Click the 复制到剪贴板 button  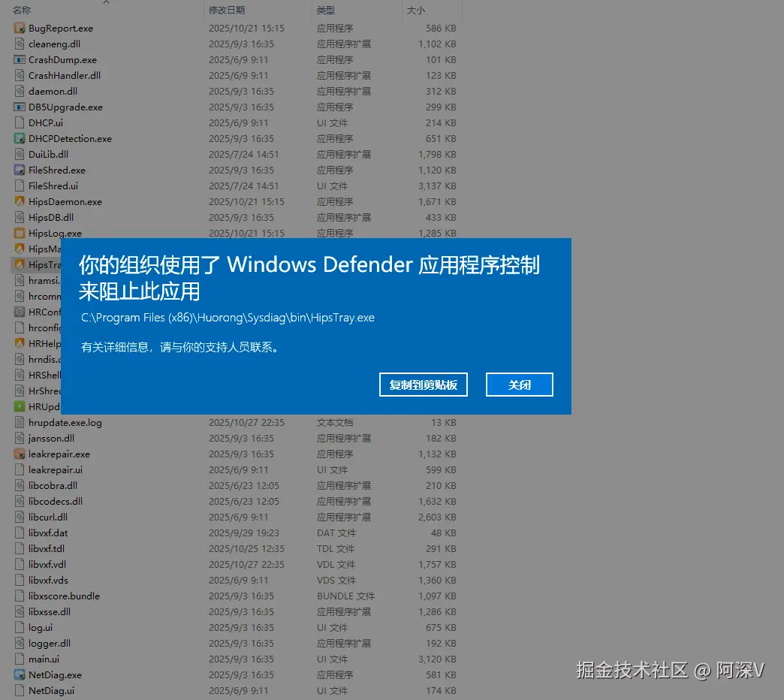coord(423,384)
